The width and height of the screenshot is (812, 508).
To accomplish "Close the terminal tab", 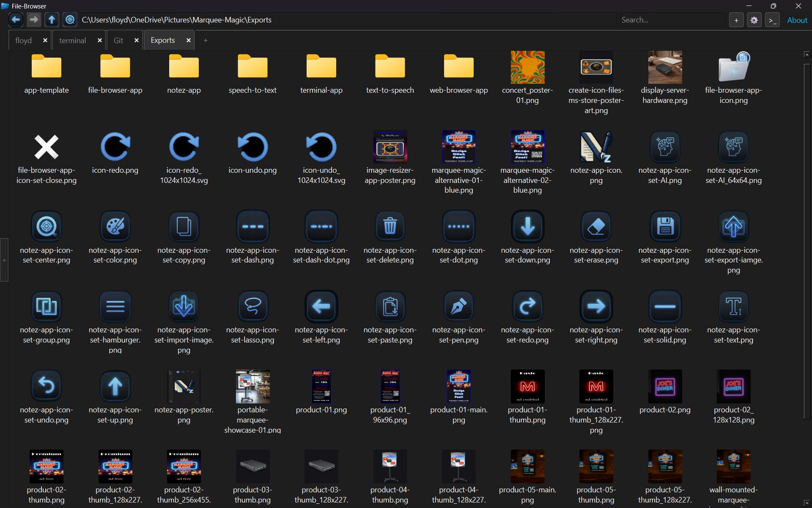I will coord(99,40).
